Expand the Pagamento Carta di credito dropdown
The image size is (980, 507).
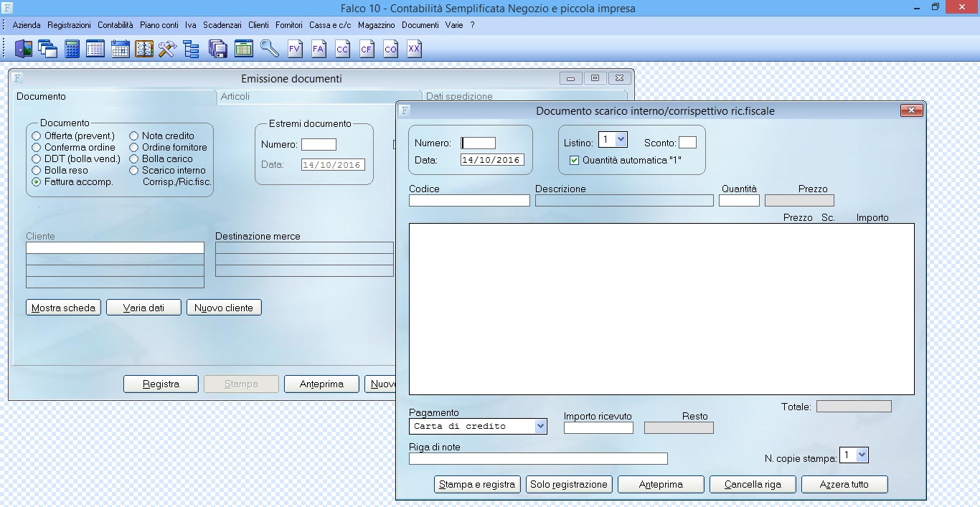click(540, 426)
